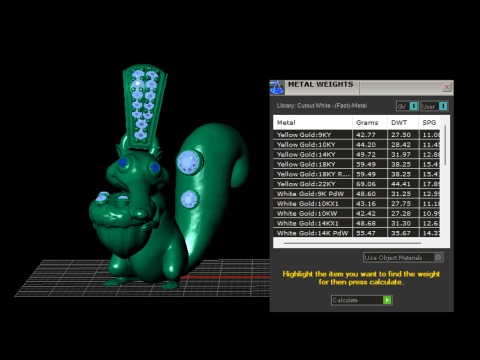Viewport: 480px width, 360px height.
Task: Click the 27.28 DWT value
Action: point(401,213)
